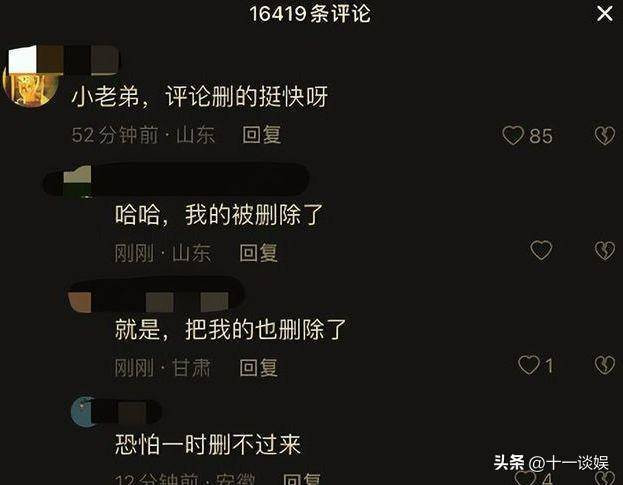Reply to 哈哈，我的被删除了 comment
This screenshot has width=623, height=485.
(x=259, y=253)
